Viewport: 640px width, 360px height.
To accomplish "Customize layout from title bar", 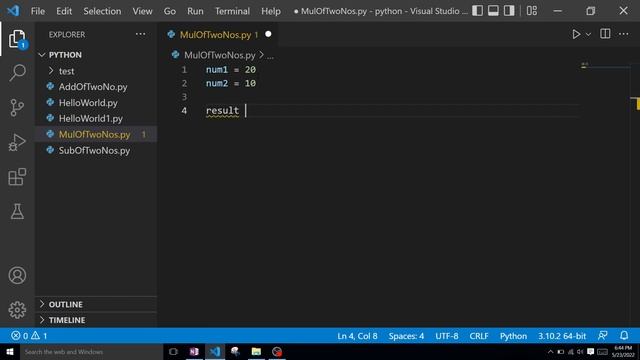I will tap(532, 11).
